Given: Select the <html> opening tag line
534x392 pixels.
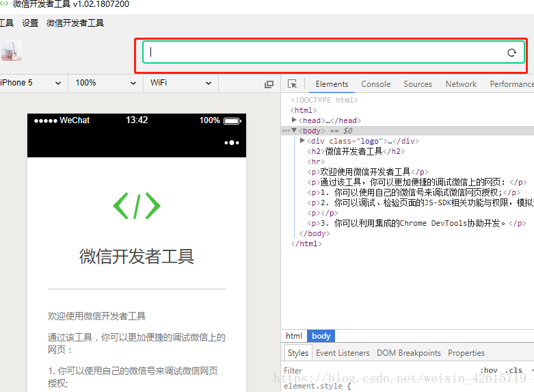Looking at the screenshot, I should click(x=304, y=110).
